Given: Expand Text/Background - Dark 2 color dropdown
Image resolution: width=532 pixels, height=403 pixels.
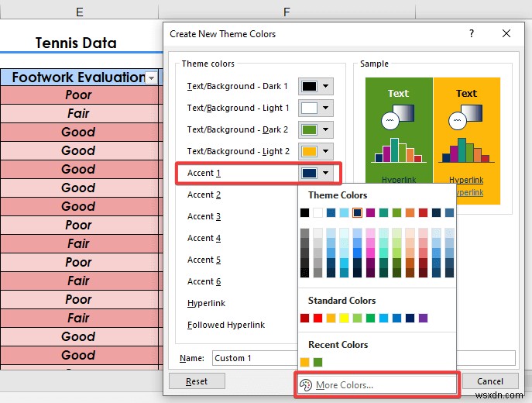Looking at the screenshot, I should click(x=326, y=129).
